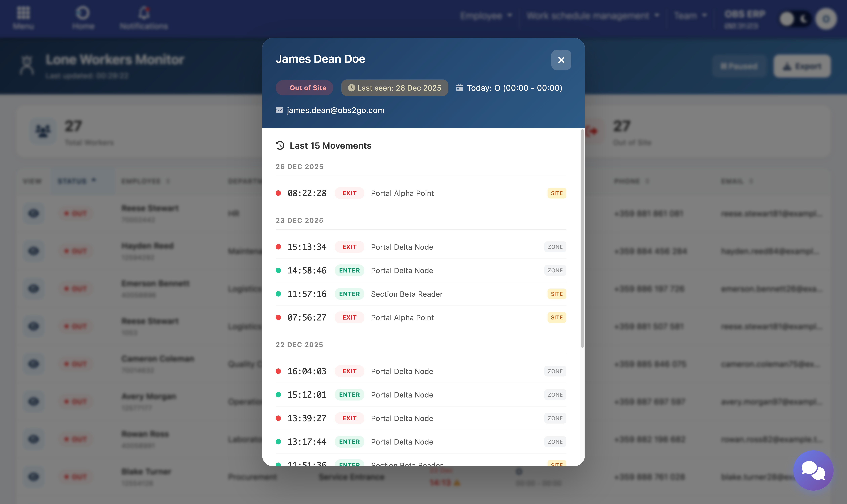This screenshot has width=847, height=504.
Task: Click the email envelope icon in the modal
Action: click(x=279, y=110)
